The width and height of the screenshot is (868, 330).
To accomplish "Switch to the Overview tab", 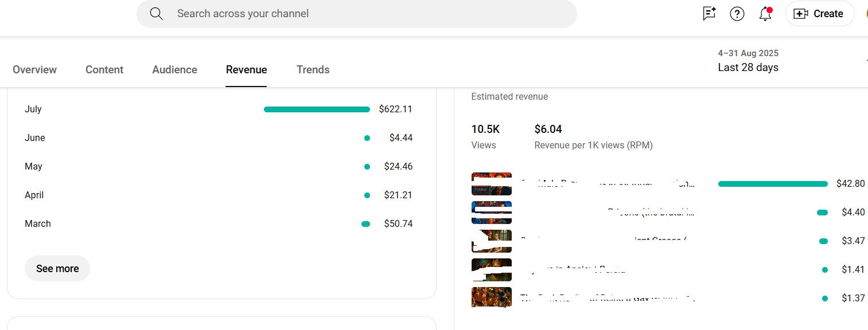I will (34, 70).
